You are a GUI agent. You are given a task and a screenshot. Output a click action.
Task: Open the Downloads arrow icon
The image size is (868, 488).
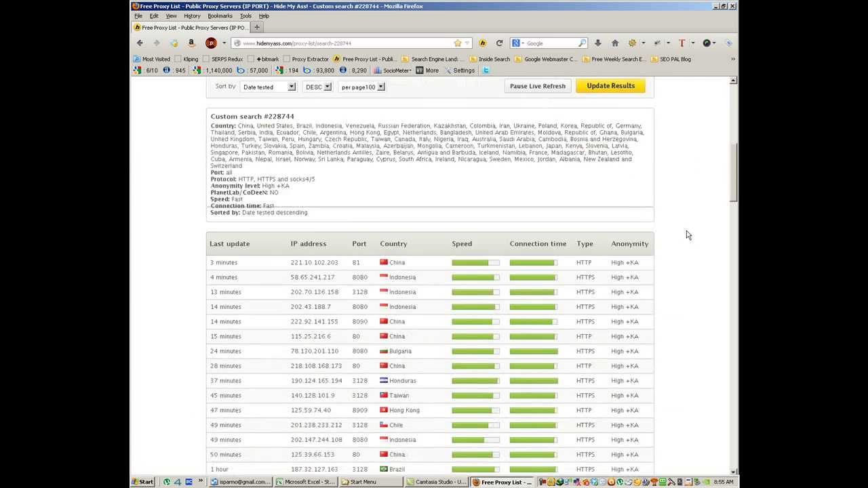click(597, 43)
